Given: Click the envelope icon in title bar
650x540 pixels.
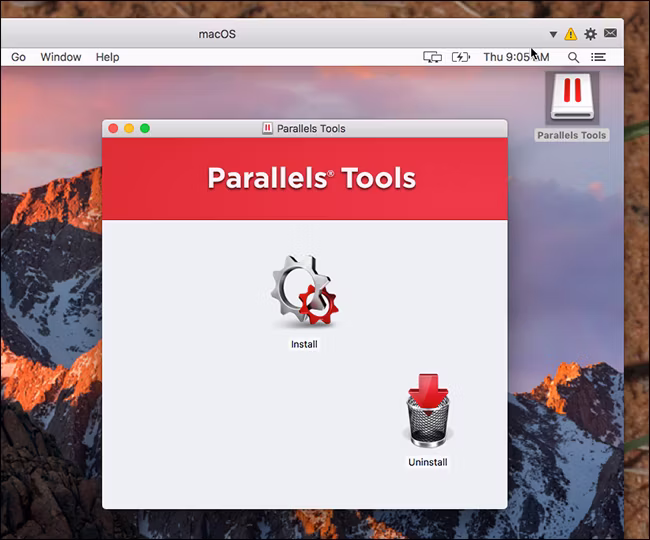Looking at the screenshot, I should [x=610, y=33].
